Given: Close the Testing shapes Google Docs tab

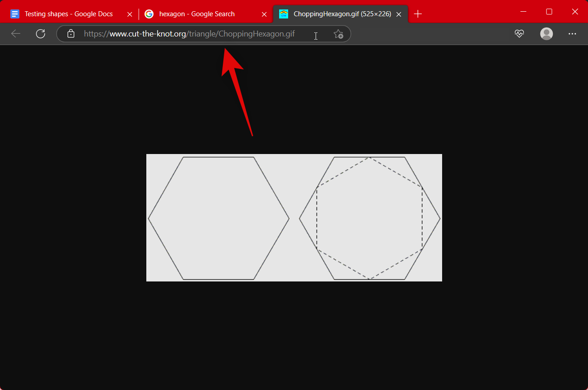Looking at the screenshot, I should [x=130, y=14].
